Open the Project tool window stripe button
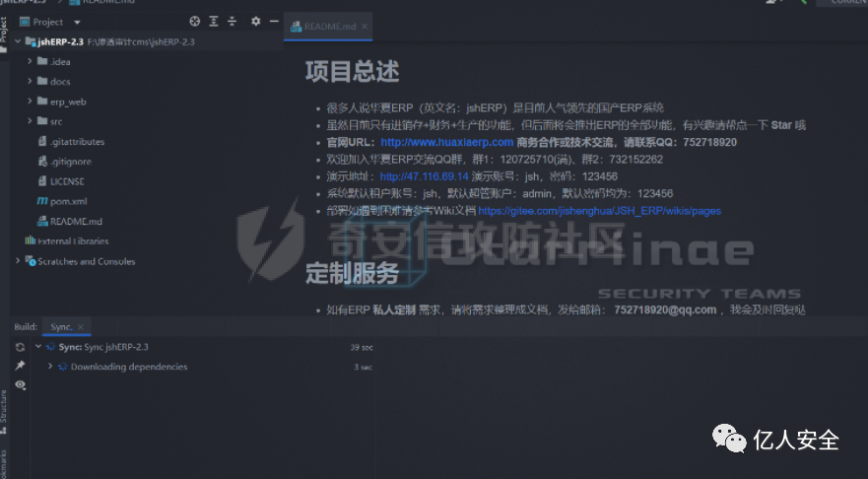This screenshot has height=479, width=868. coord(3,34)
